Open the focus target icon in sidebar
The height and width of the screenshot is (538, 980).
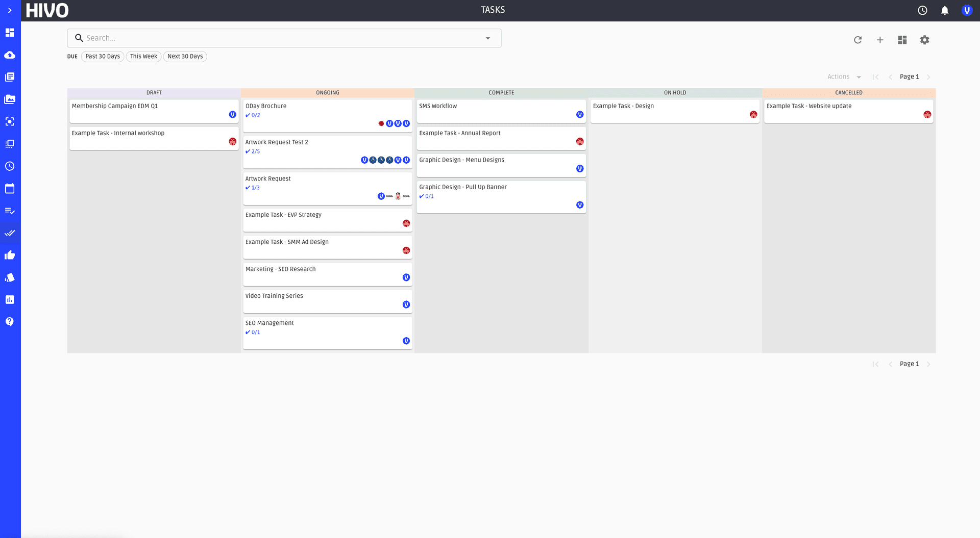click(x=10, y=121)
